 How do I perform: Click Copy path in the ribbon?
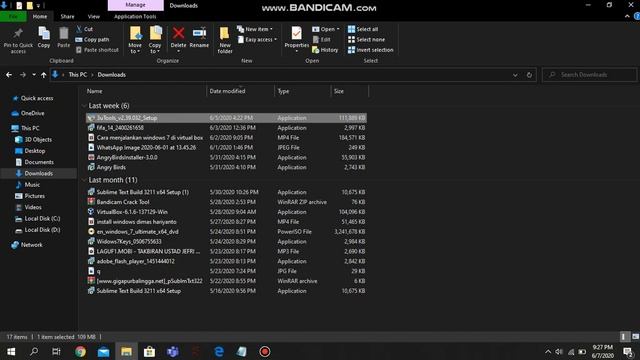(x=92, y=40)
